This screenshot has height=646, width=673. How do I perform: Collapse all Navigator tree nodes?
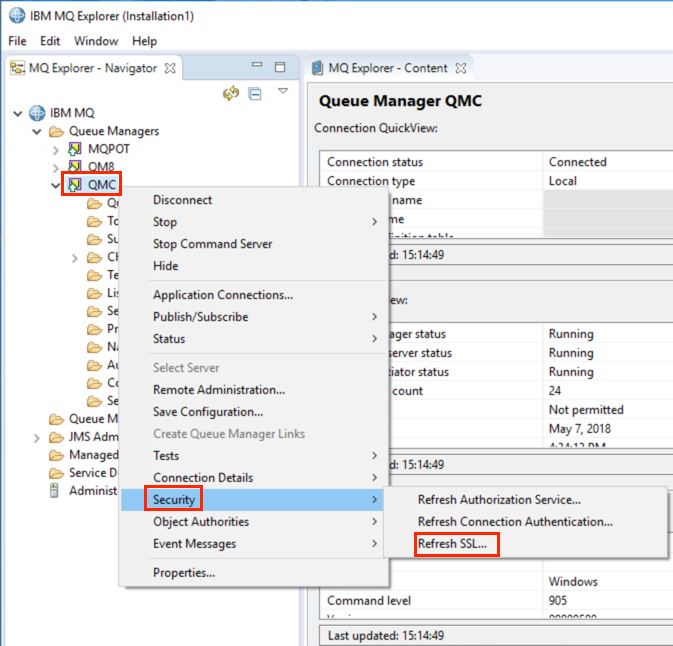click(255, 93)
